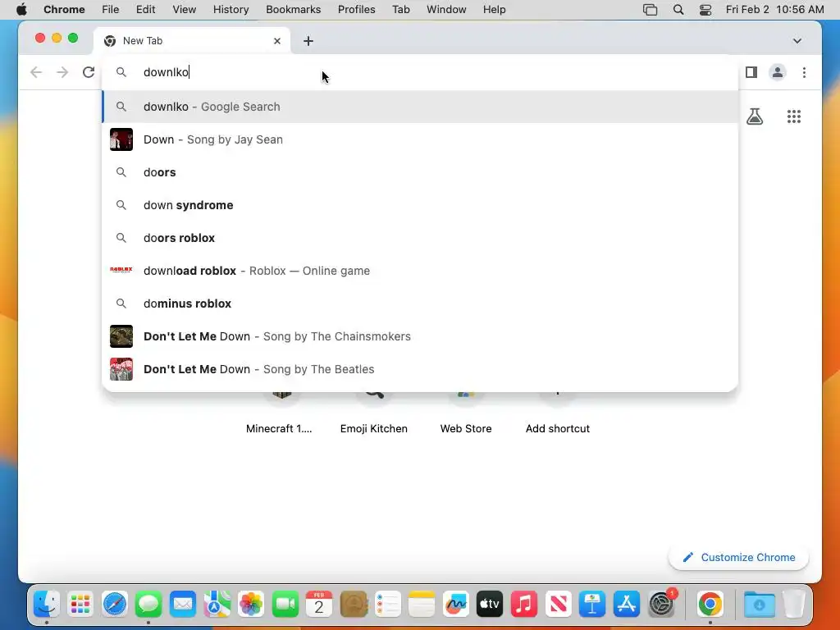840x630 pixels.
Task: Open the File menu
Action: point(111,10)
